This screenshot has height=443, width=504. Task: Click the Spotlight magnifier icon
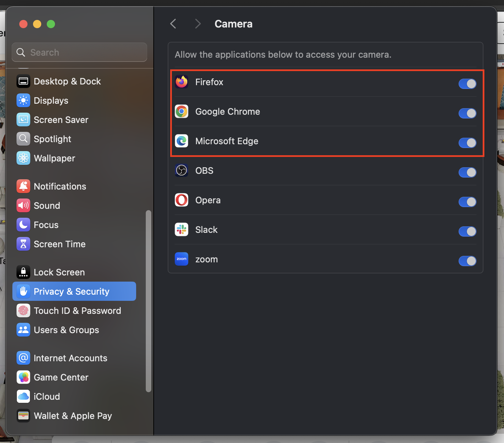(x=23, y=139)
